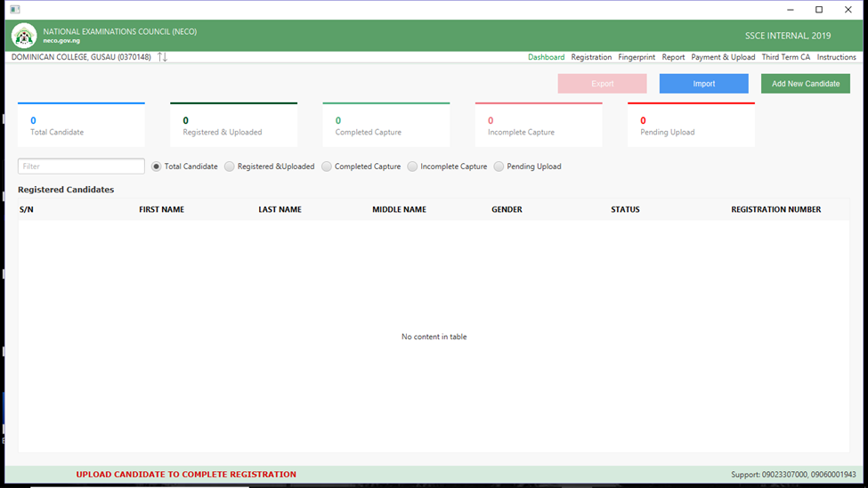
Task: Open the Registration menu
Action: click(x=591, y=57)
